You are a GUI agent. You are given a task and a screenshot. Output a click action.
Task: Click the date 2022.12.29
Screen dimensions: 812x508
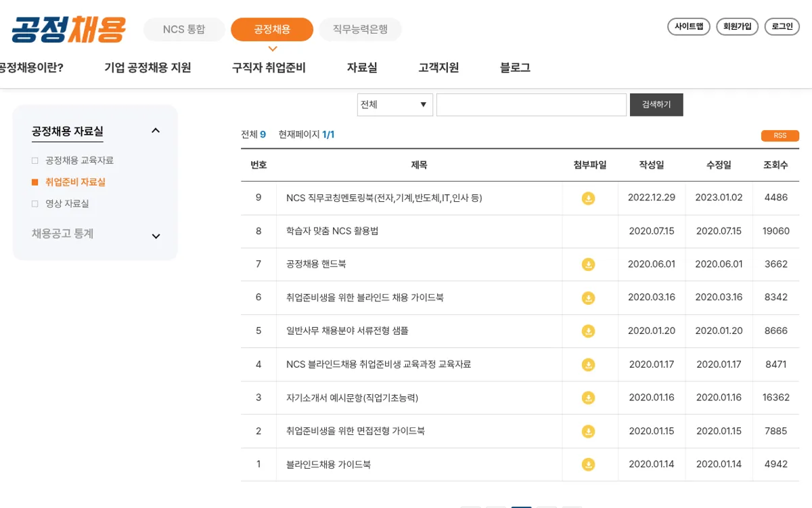pos(652,198)
